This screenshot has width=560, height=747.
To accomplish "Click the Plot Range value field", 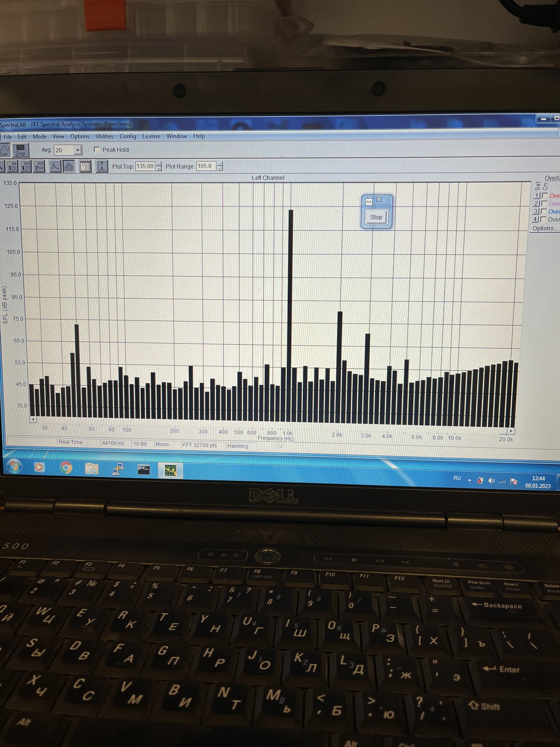I will pyautogui.click(x=206, y=166).
